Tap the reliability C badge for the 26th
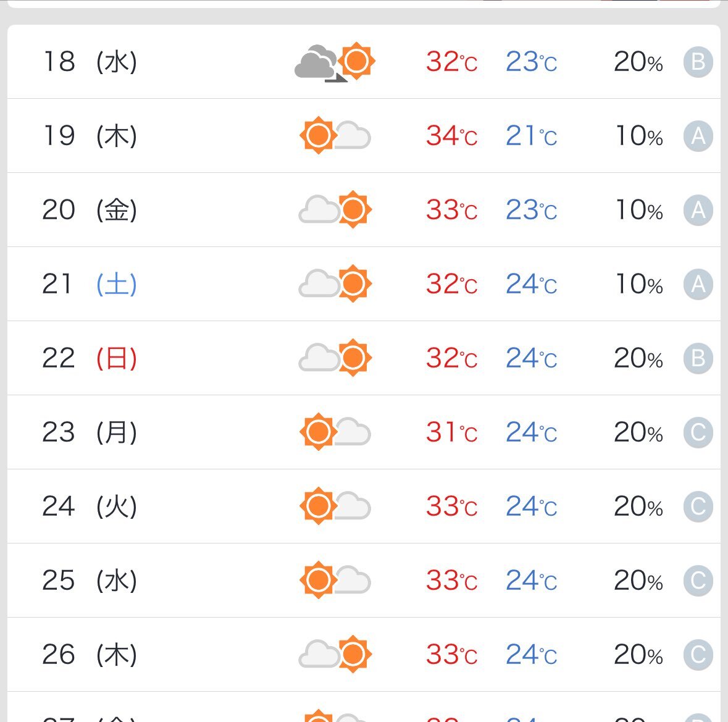728x722 pixels. [x=698, y=655]
